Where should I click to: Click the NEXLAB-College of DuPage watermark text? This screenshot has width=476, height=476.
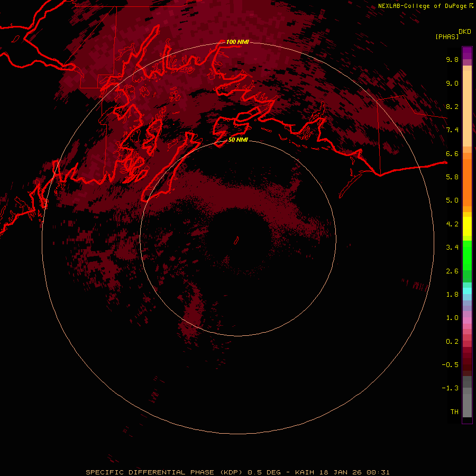click(x=425, y=6)
